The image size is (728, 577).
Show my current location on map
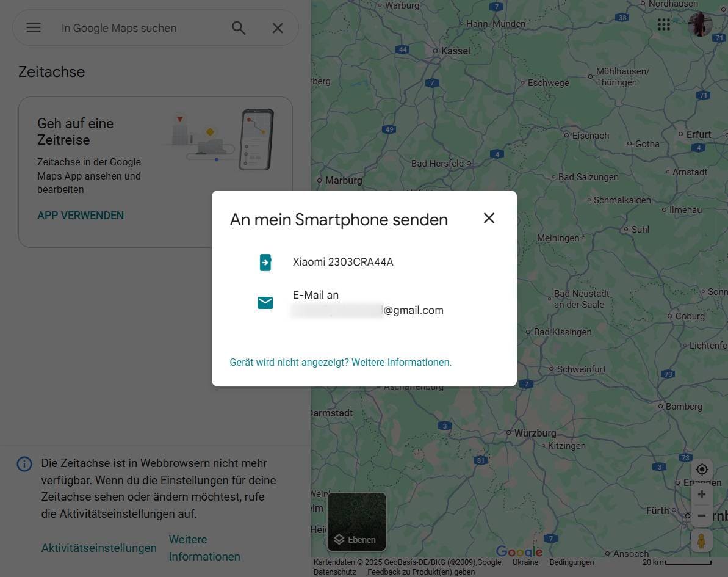702,469
